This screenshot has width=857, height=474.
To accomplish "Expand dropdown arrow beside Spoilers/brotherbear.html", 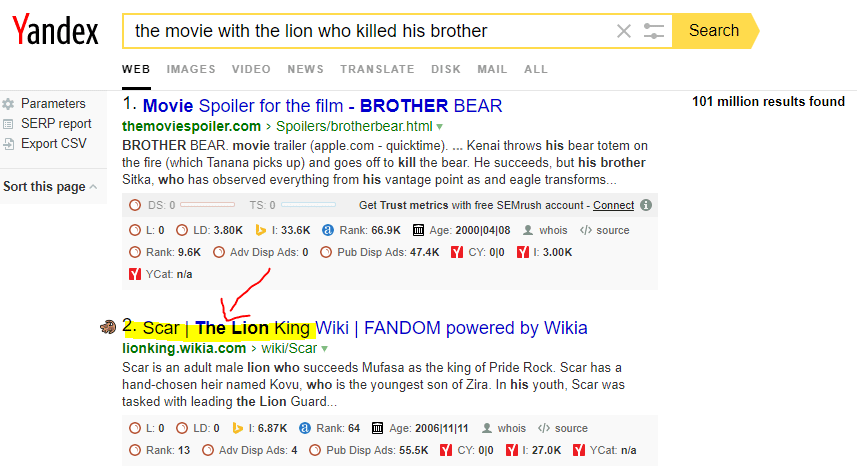I will (439, 127).
